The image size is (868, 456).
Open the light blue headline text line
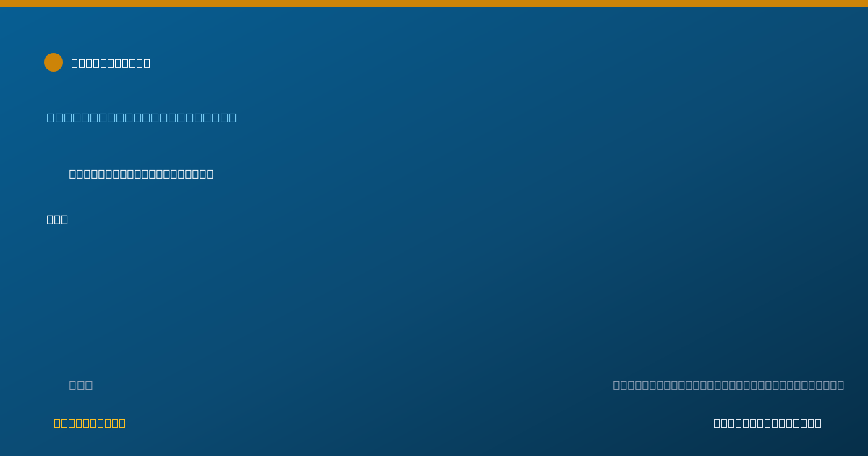(x=142, y=117)
